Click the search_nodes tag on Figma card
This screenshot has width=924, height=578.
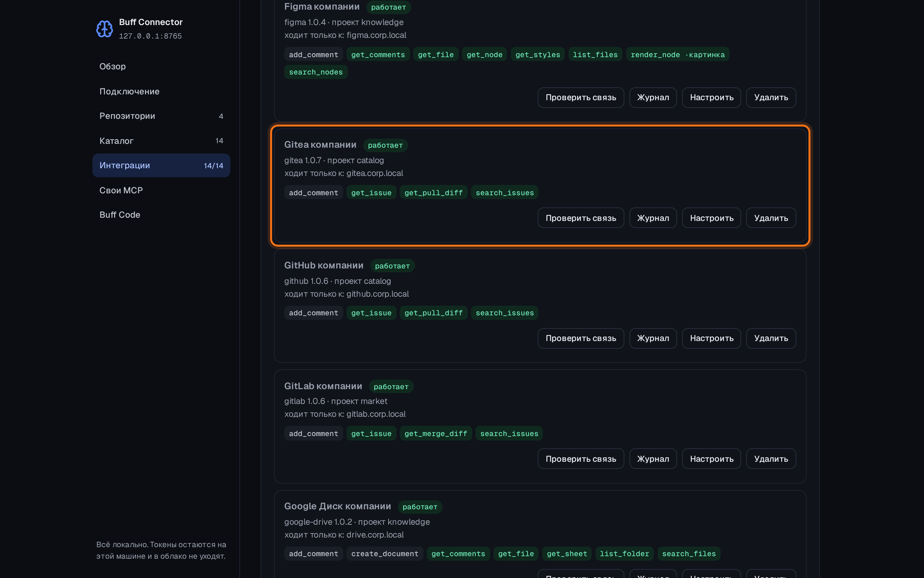pos(316,72)
